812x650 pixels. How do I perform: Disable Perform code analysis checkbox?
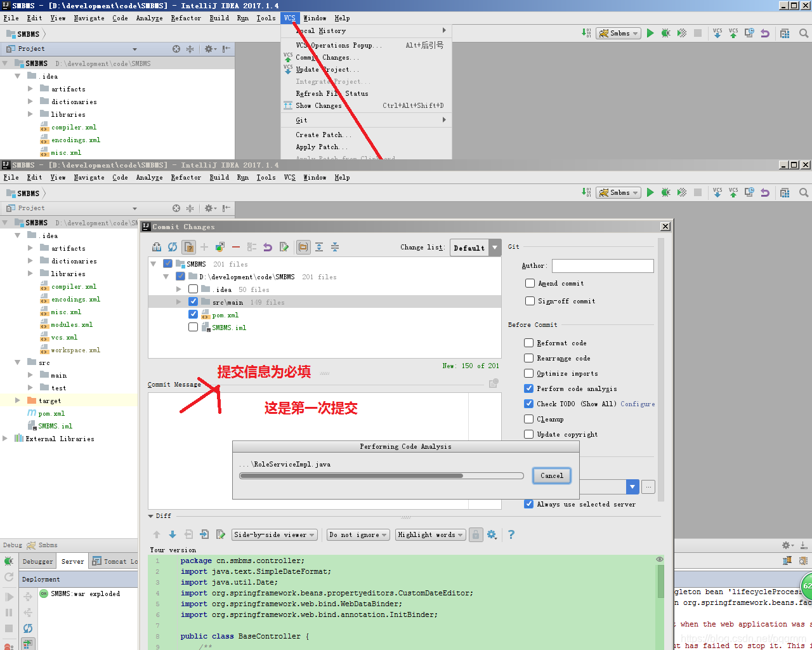[x=528, y=388]
